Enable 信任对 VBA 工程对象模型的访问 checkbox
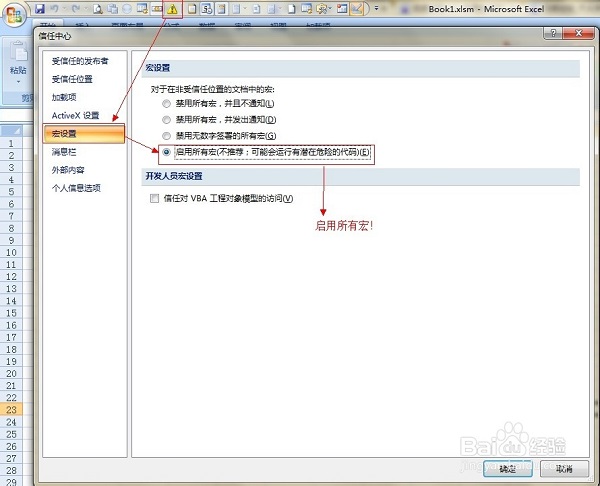This screenshot has width=600, height=486. point(155,198)
